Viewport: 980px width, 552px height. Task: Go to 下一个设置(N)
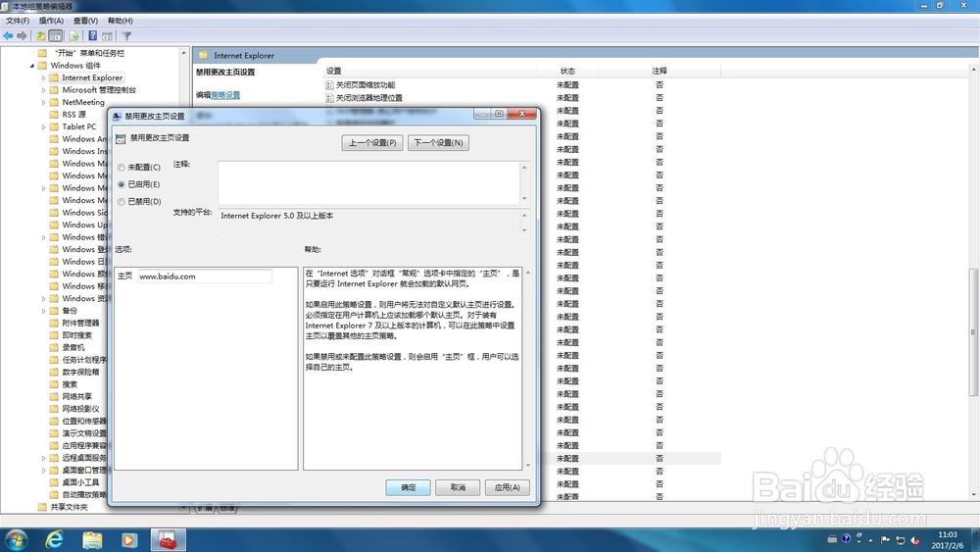tap(438, 142)
